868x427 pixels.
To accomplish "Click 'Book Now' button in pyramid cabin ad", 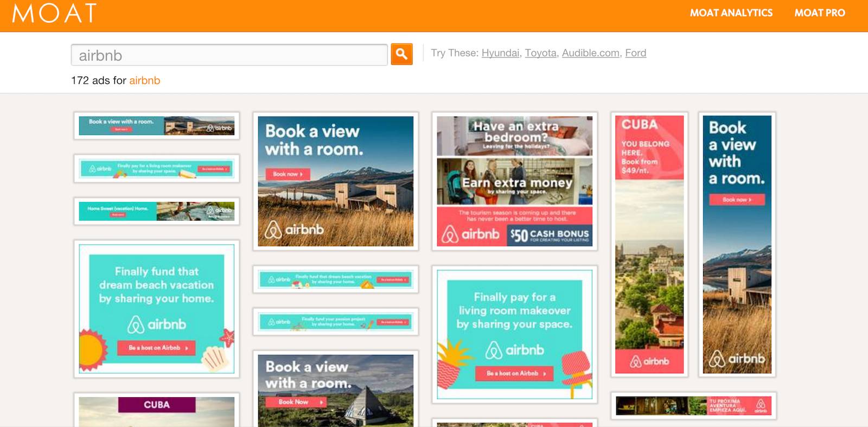I will coord(297,402).
